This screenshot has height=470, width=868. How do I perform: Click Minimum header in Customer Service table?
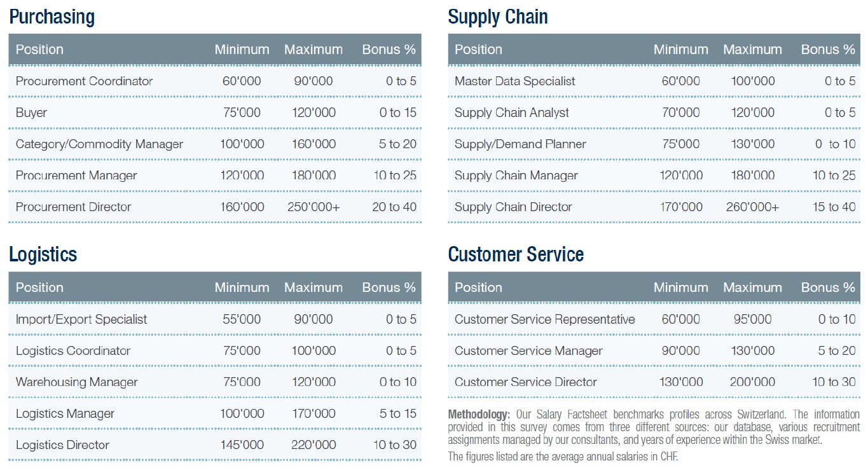(x=680, y=287)
